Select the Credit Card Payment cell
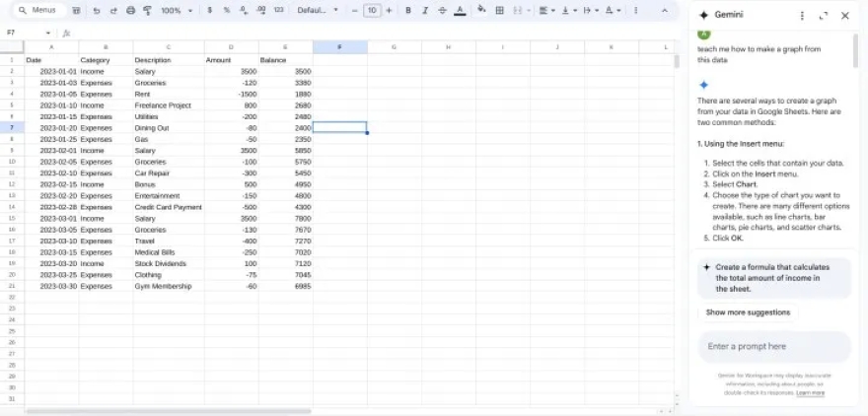 [169, 207]
